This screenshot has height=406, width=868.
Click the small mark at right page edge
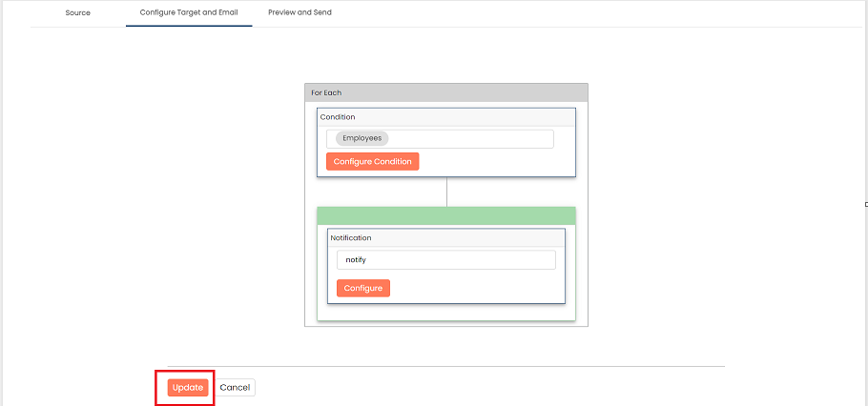pyautogui.click(x=866, y=205)
